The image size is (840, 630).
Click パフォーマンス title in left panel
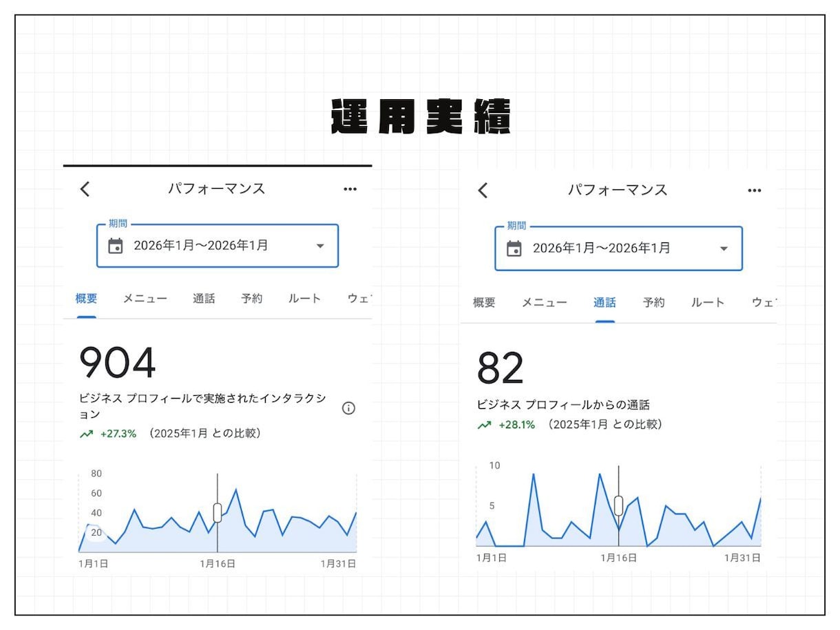pos(216,189)
